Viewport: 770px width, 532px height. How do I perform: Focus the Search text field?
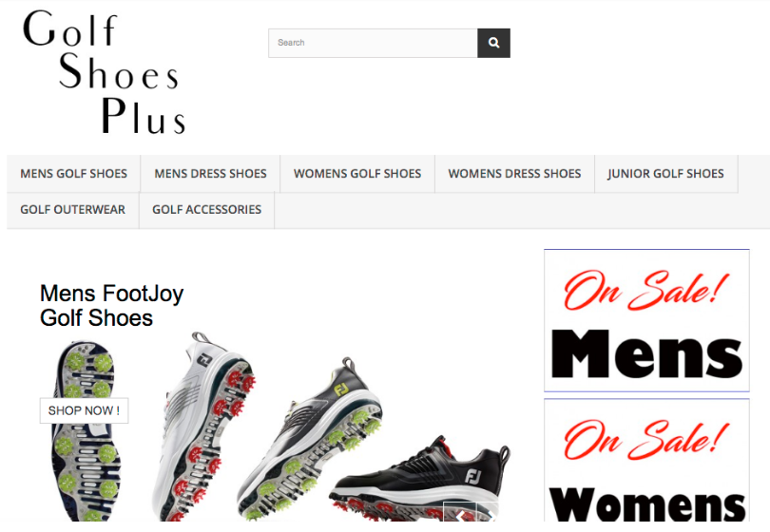373,43
